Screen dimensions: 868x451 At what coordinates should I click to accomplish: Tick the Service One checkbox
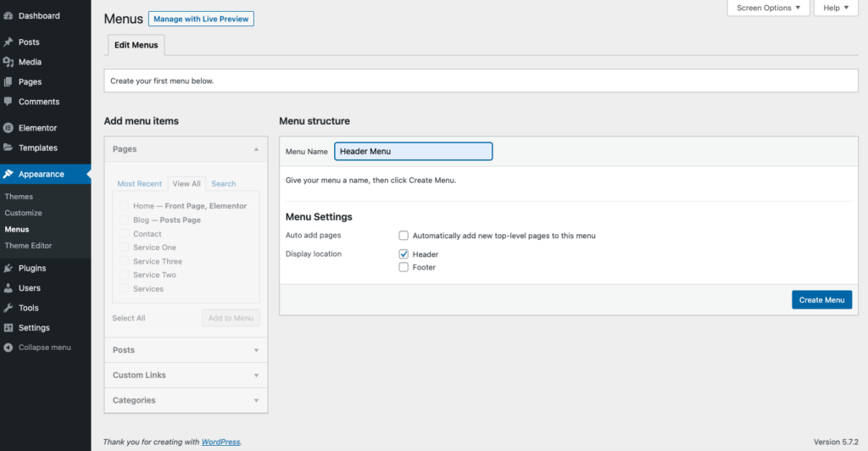point(125,248)
